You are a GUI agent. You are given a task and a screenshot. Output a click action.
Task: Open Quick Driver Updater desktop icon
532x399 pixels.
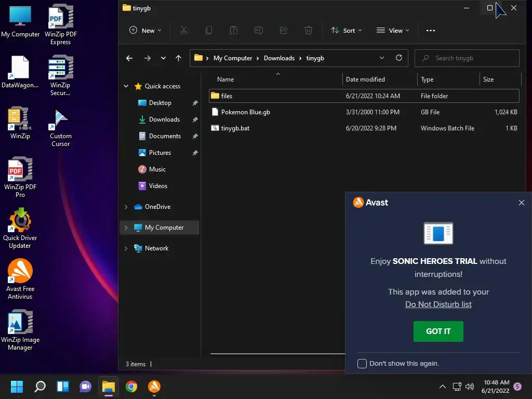(x=20, y=228)
